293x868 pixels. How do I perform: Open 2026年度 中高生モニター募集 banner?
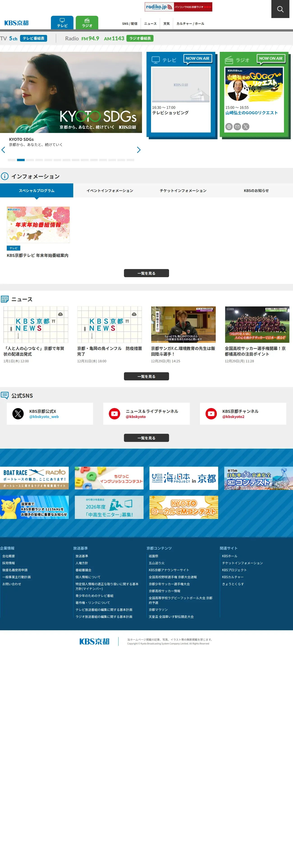[x=109, y=507]
